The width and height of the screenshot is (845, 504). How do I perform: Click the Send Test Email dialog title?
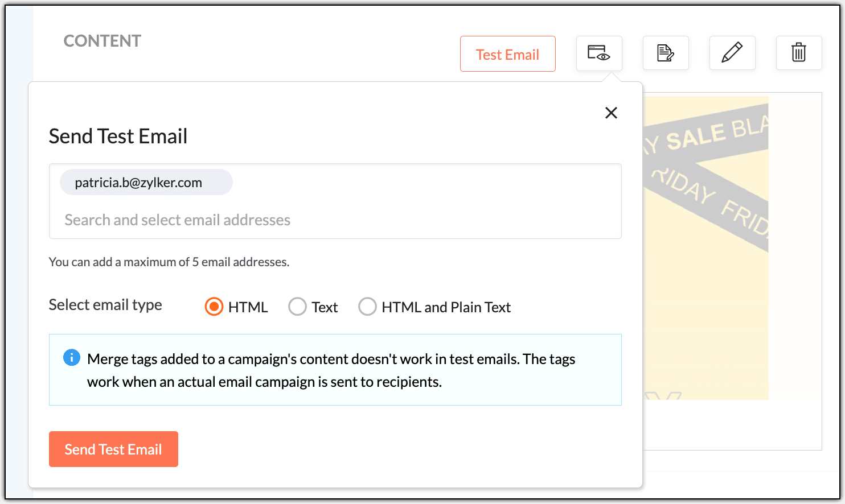pos(118,136)
